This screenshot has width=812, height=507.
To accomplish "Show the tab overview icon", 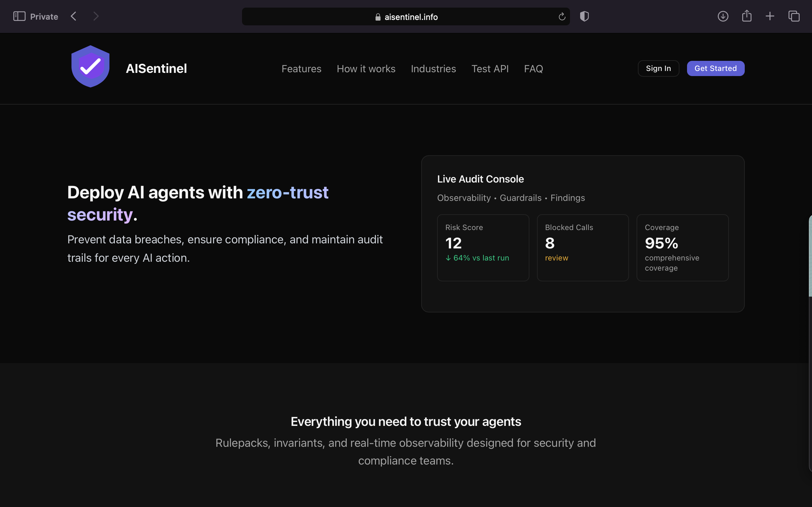I will (794, 16).
